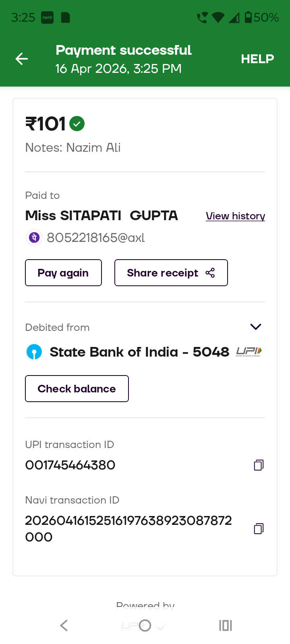Open Android recent apps button
Image resolution: width=290 pixels, height=644 pixels.
point(226,625)
